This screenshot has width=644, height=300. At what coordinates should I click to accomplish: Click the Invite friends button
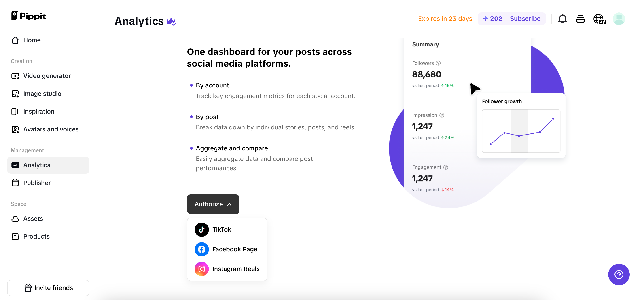click(48, 288)
